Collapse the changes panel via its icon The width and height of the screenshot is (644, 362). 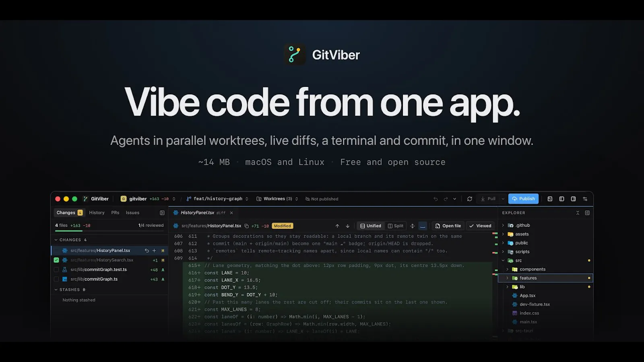click(162, 213)
